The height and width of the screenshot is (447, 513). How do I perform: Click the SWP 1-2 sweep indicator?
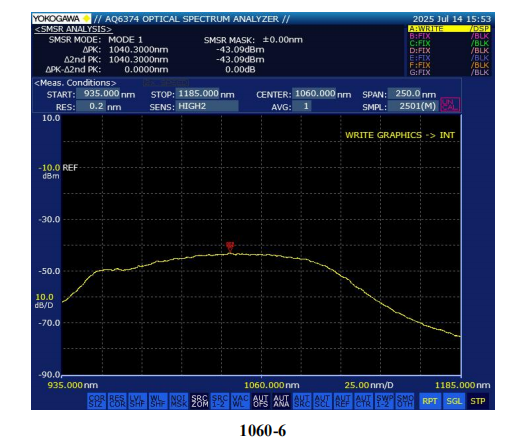coord(384,401)
